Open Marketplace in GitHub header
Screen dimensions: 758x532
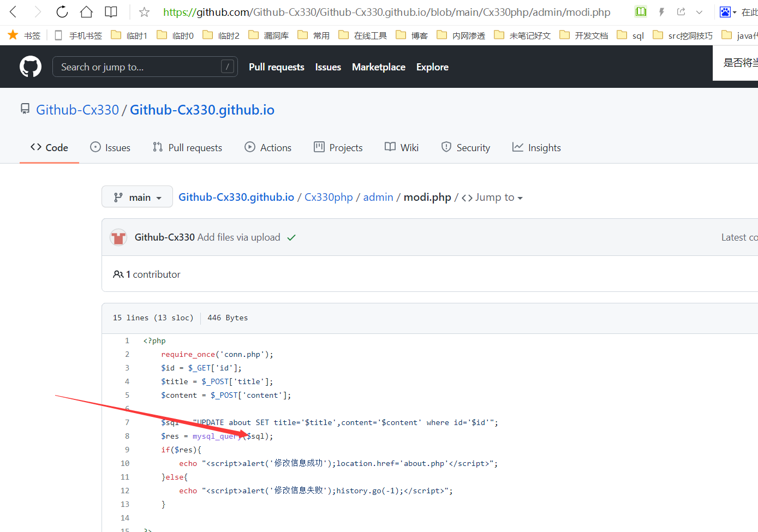379,67
